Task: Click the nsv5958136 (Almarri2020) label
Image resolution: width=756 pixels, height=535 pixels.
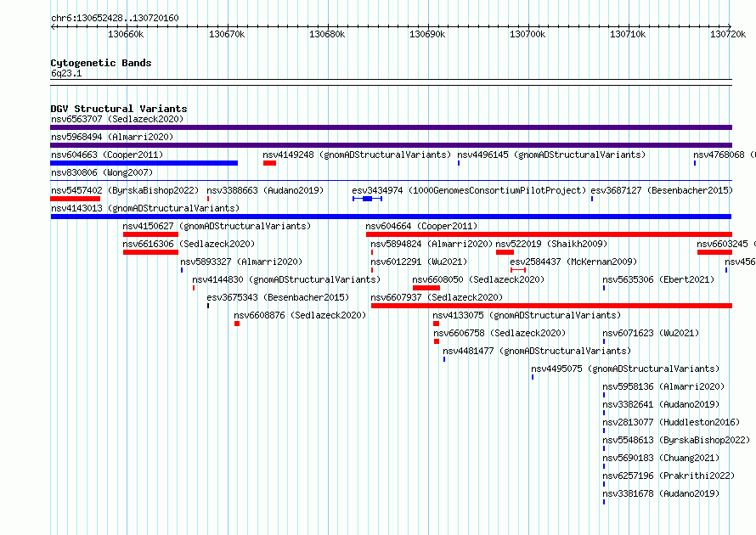Action: pyautogui.click(x=663, y=386)
